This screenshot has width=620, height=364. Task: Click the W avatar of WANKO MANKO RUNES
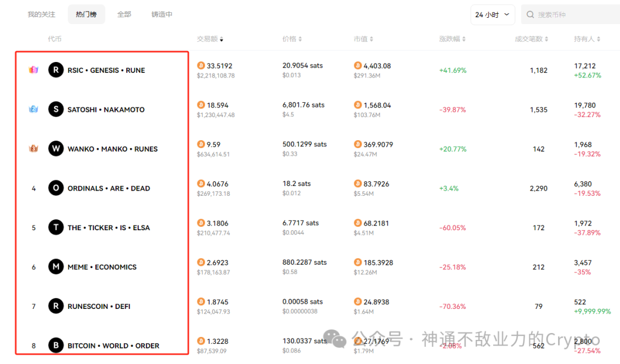point(56,149)
